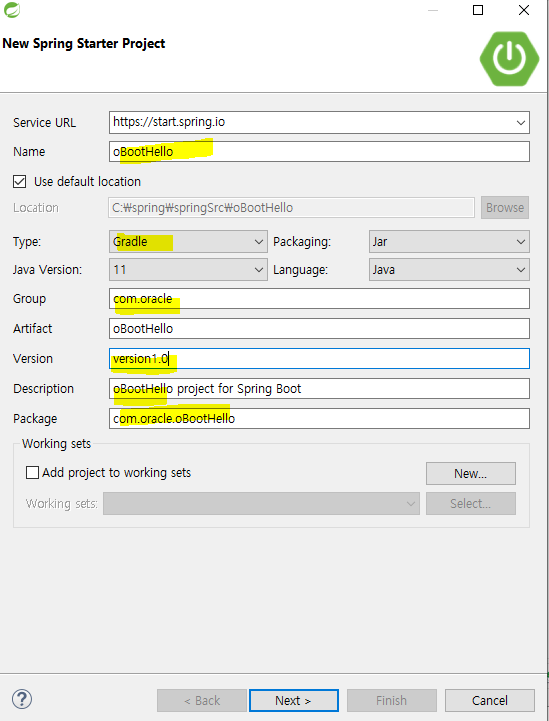Maximize the dialog window
This screenshot has height=721, width=549.
pos(478,10)
